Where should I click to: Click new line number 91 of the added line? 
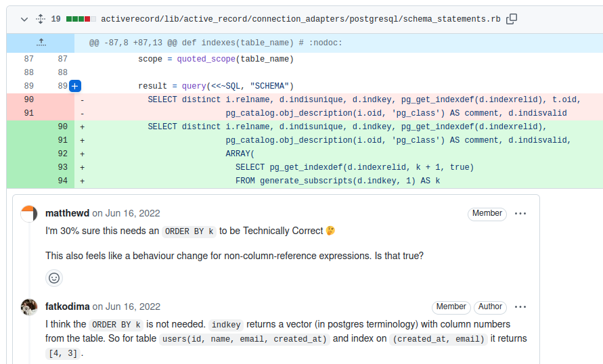point(63,140)
